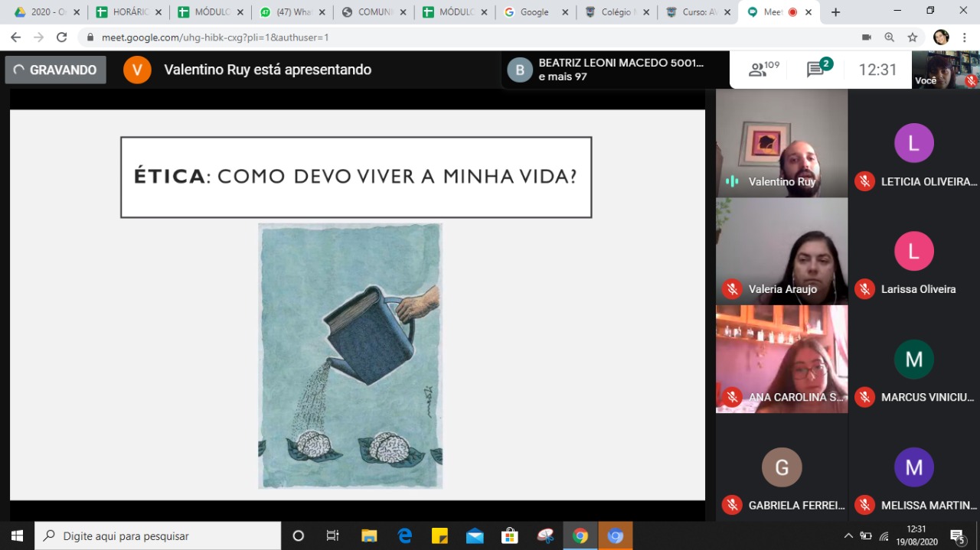Viewport: 980px width, 550px height.
Task: Click the zoom magnifier icon in address bar
Action: pos(890,37)
